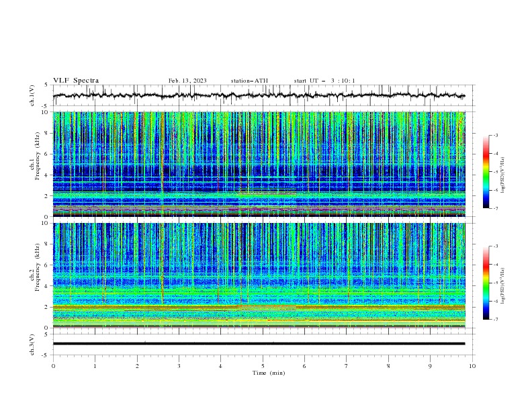Viewport: 532px width, 411px height.
Task: Click the ch.1 upper color scale log(PSD) label
Action: (x=502, y=175)
